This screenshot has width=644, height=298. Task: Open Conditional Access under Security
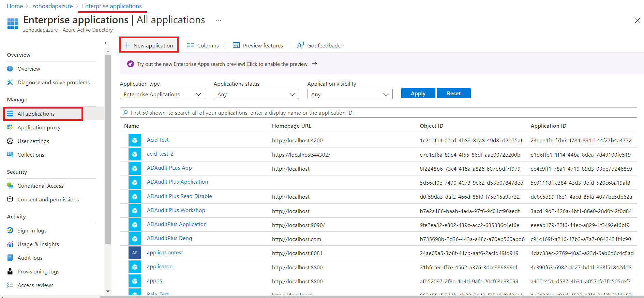(40, 186)
